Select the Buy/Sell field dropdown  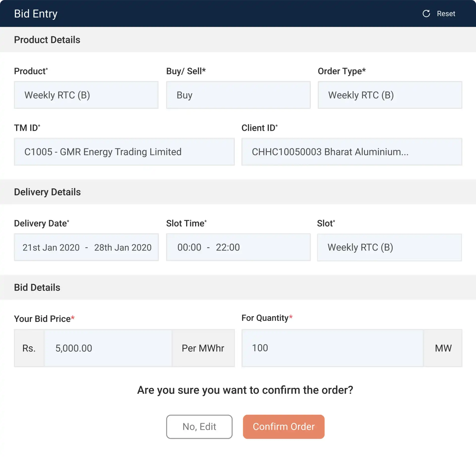[238, 95]
